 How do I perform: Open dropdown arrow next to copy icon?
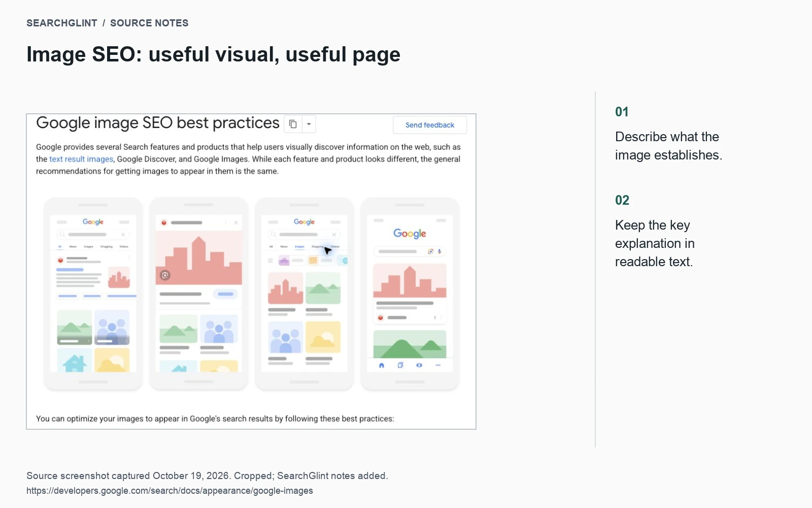click(x=309, y=124)
